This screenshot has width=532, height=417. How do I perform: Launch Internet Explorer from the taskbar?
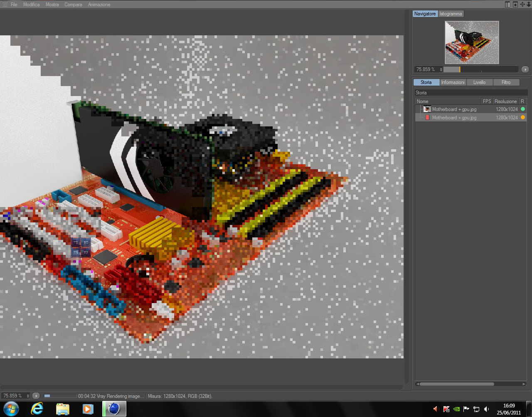point(37,409)
